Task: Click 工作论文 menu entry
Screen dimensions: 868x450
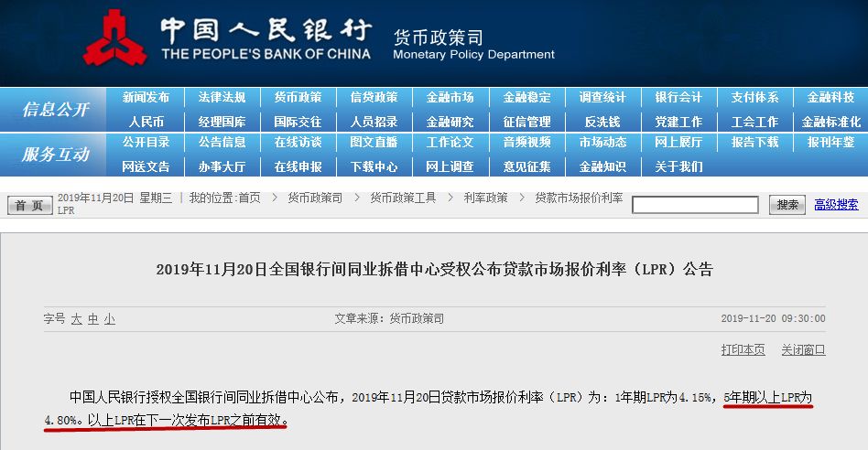Action: (450, 142)
